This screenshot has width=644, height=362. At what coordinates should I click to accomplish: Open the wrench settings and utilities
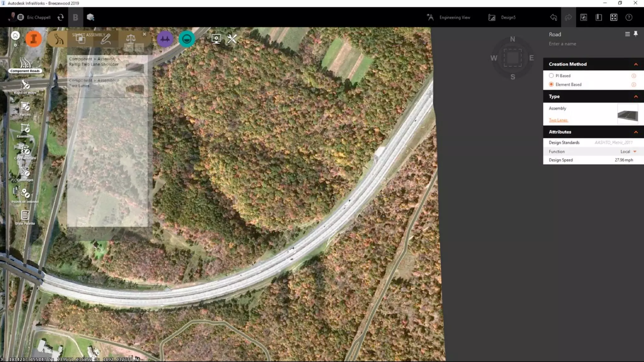click(232, 39)
